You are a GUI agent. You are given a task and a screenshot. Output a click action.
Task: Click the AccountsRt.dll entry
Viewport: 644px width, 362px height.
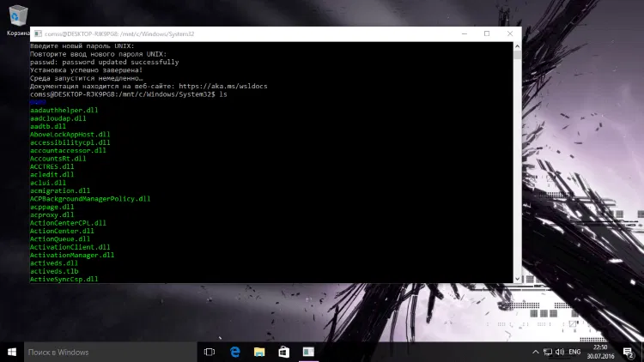(58, 159)
